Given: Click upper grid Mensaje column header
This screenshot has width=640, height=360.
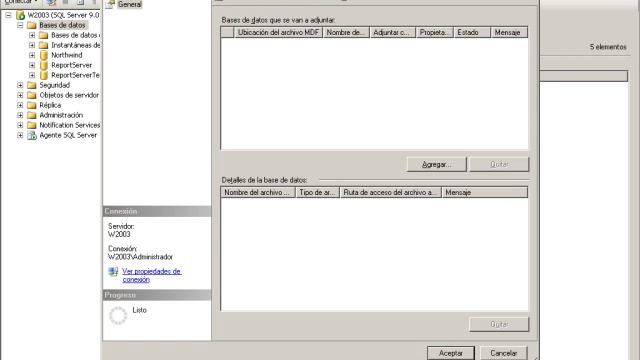Looking at the screenshot, I should 509,32.
